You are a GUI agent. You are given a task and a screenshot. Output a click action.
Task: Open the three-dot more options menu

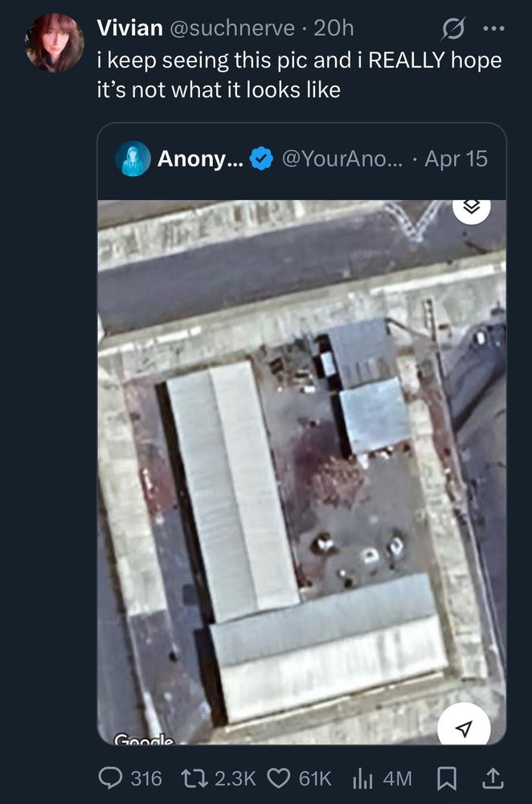[x=494, y=28]
